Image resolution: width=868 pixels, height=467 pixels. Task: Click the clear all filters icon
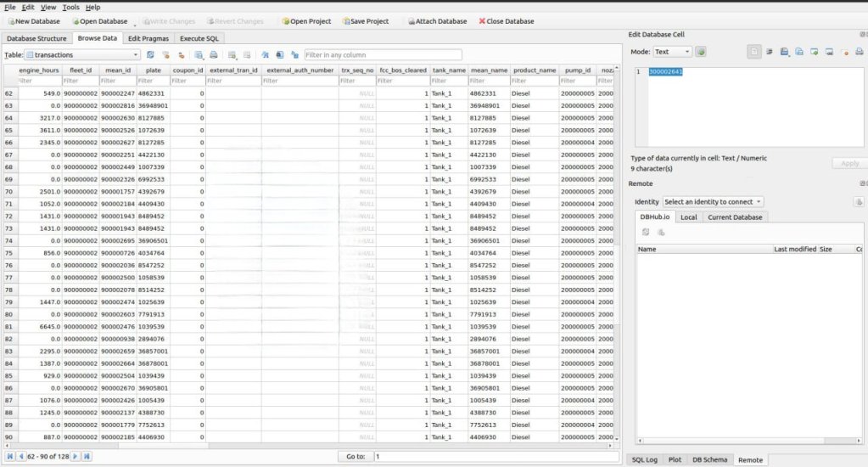pyautogui.click(x=164, y=55)
